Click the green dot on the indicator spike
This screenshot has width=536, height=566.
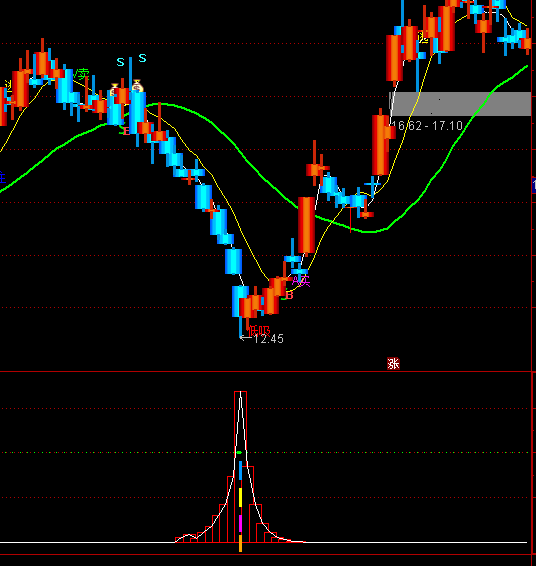click(x=239, y=452)
